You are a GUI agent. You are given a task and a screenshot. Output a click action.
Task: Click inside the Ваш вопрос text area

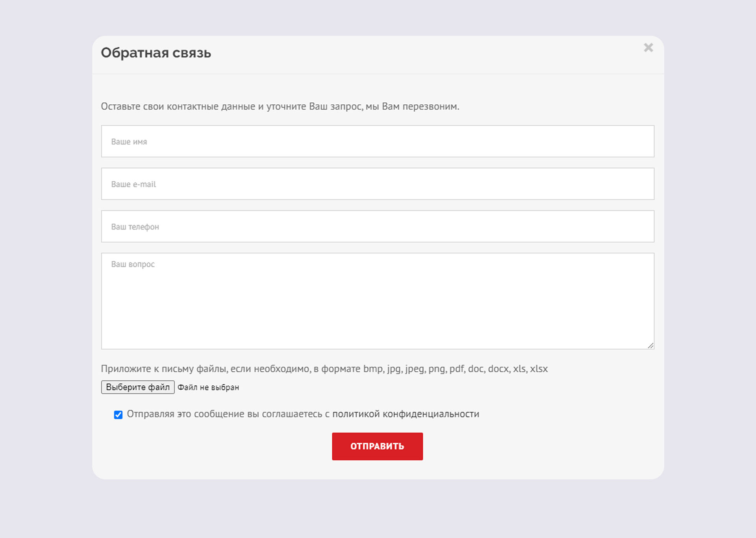pos(377,301)
